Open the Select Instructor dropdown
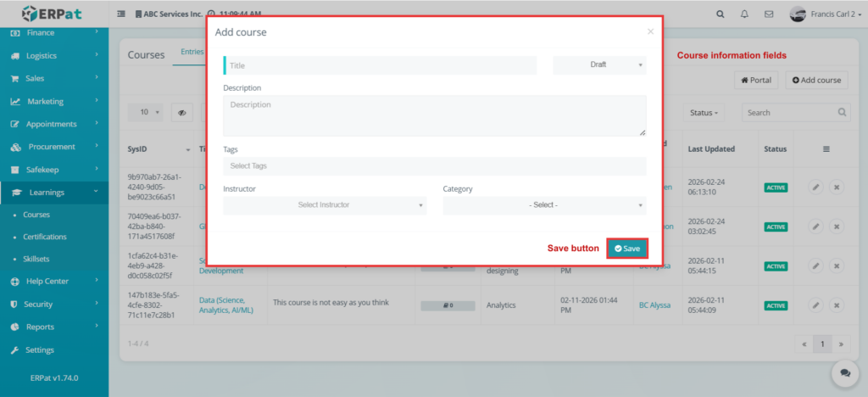 (x=325, y=205)
